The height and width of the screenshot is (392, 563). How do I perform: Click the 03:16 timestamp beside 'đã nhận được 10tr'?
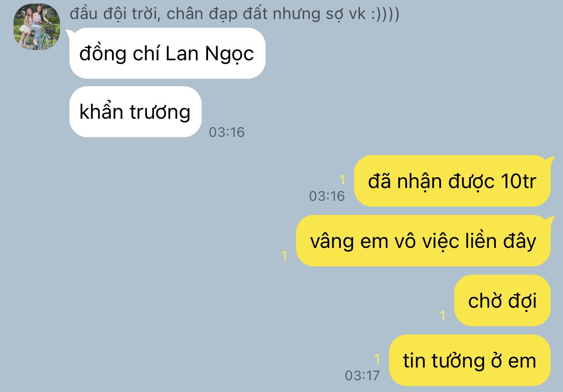coord(327,196)
